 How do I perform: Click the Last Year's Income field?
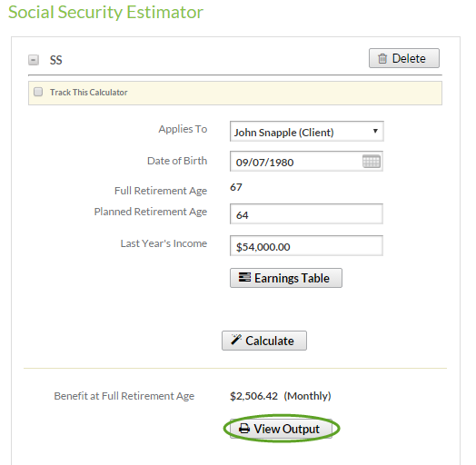tap(306, 245)
